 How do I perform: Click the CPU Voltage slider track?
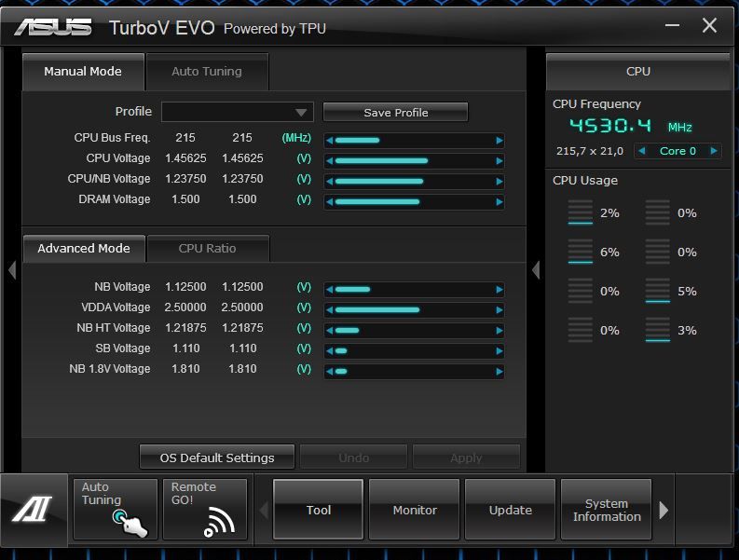pos(415,161)
